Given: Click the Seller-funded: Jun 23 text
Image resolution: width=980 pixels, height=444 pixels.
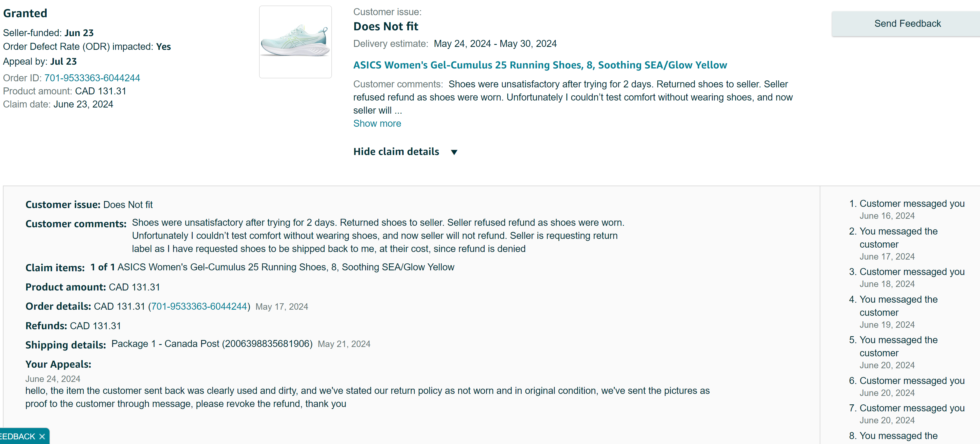Looking at the screenshot, I should click(x=48, y=33).
